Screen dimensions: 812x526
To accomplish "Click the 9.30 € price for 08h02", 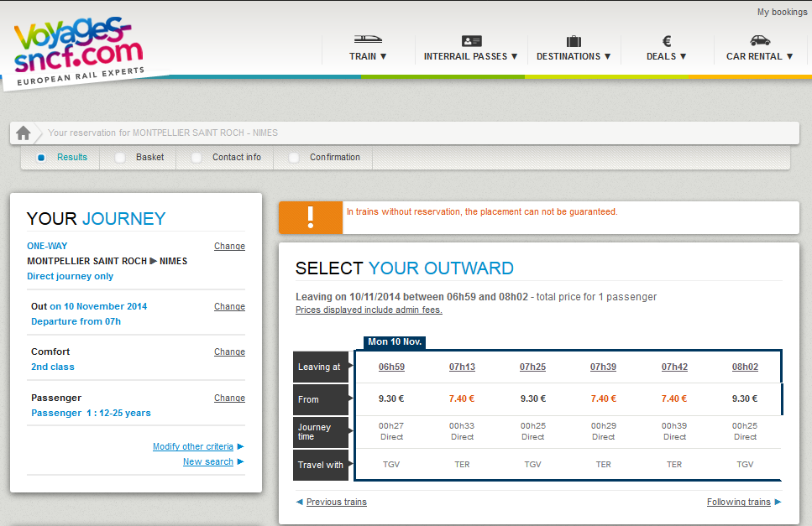I will [x=745, y=398].
